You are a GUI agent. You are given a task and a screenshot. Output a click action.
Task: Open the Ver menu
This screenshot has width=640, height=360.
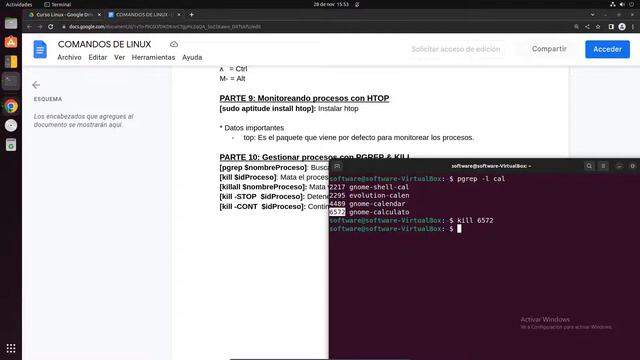pyautogui.click(x=119, y=58)
